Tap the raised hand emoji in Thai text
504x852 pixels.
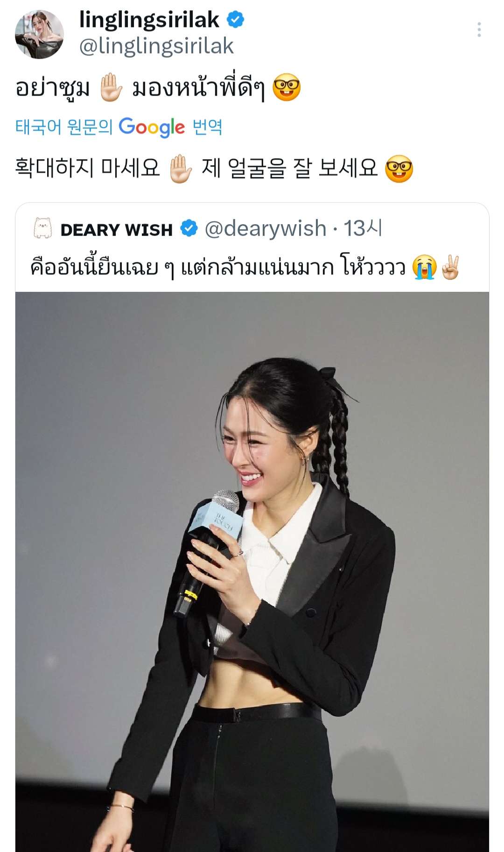[111, 88]
